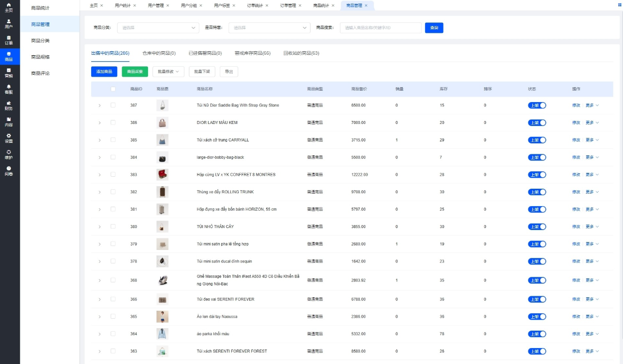Switch to 回收站的商品(63) tab
Image resolution: width=623 pixels, height=364 pixels.
click(x=301, y=53)
